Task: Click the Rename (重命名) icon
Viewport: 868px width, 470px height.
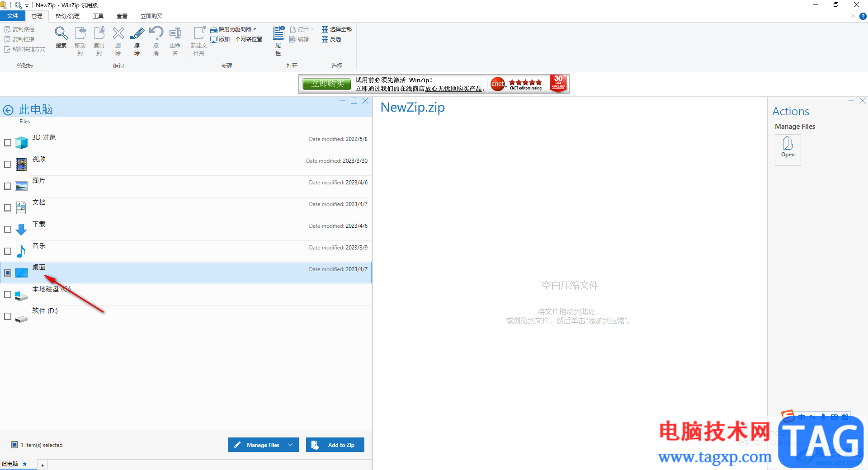Action: point(175,33)
